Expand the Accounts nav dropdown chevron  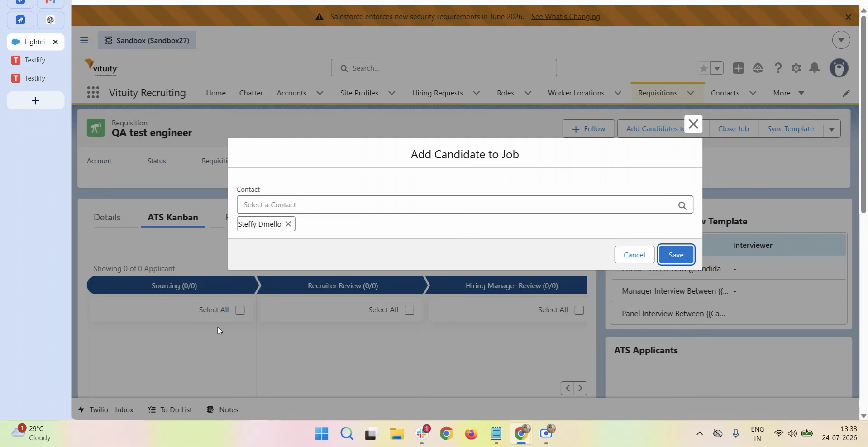pyautogui.click(x=320, y=93)
